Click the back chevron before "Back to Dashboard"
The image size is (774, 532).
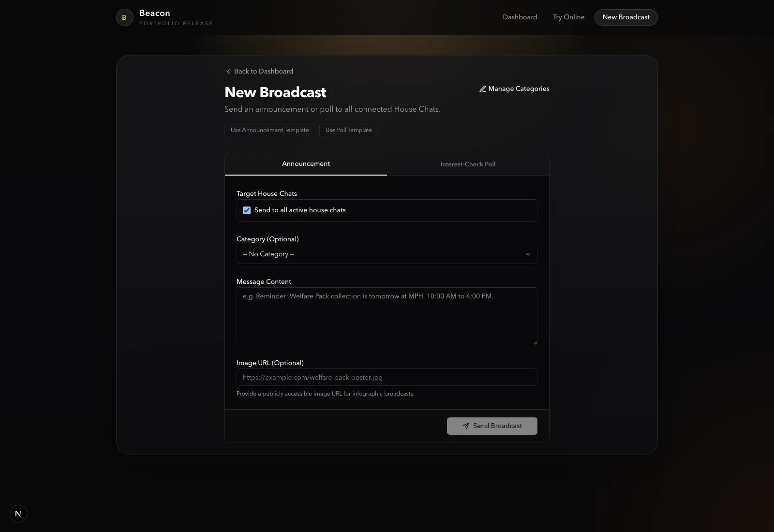[x=228, y=71]
